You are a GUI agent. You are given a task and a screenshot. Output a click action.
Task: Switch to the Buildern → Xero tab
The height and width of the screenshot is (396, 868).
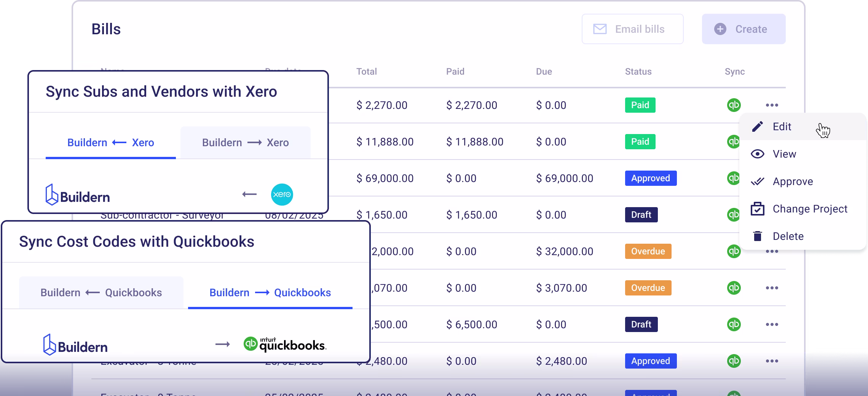pos(246,143)
